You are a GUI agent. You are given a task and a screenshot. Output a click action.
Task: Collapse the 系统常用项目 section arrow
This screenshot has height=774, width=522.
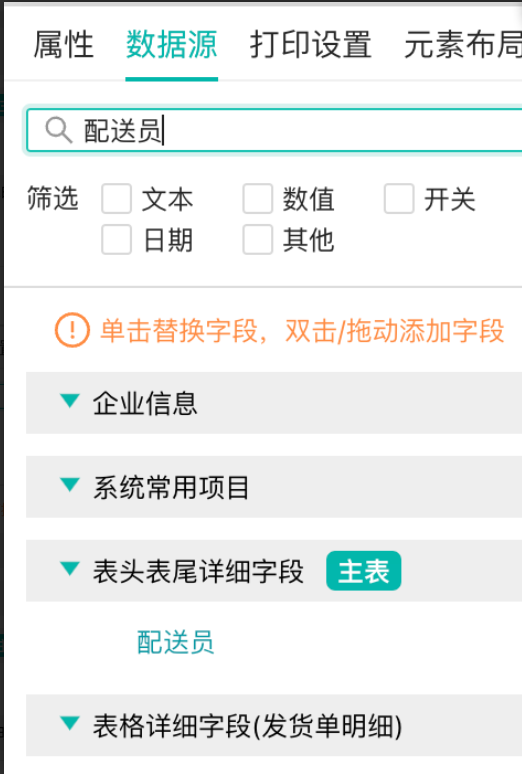(70, 485)
